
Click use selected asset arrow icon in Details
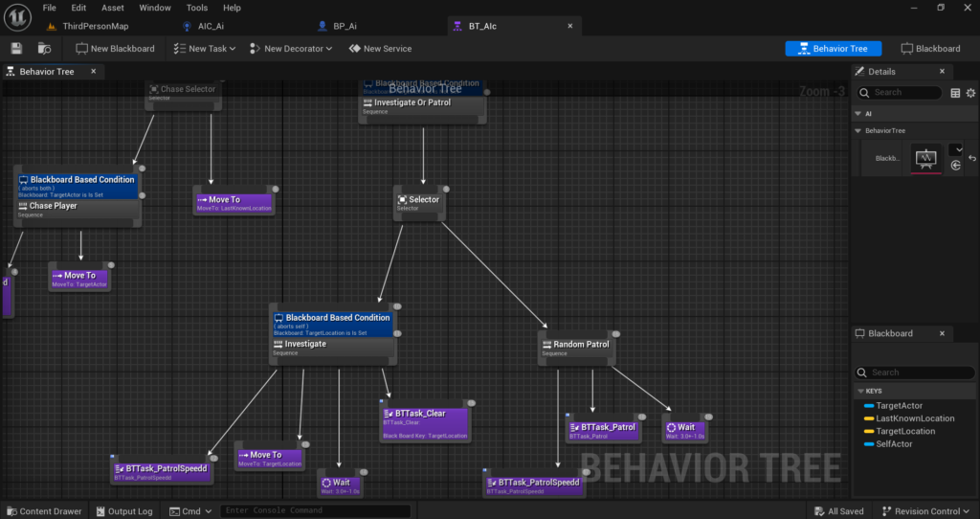956,165
